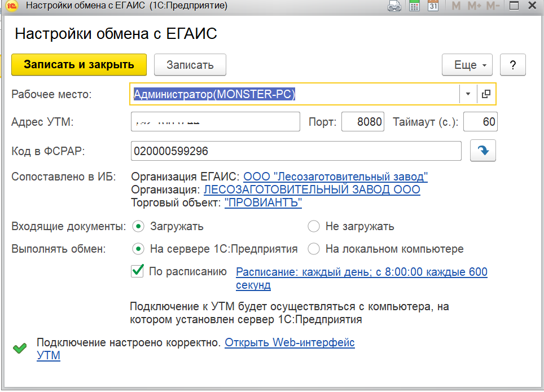
Task: Open the "Еще" dropdown menu
Action: [467, 65]
